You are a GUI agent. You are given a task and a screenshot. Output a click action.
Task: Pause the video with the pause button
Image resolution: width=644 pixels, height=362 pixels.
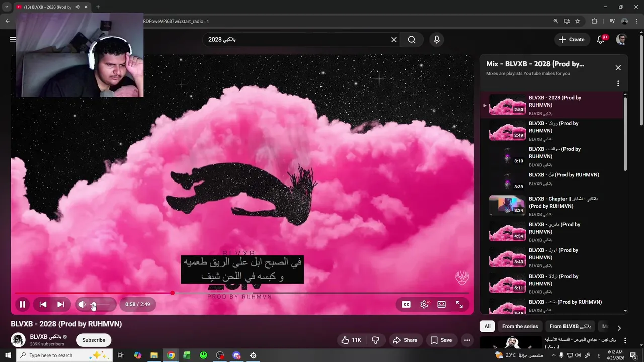click(22, 304)
